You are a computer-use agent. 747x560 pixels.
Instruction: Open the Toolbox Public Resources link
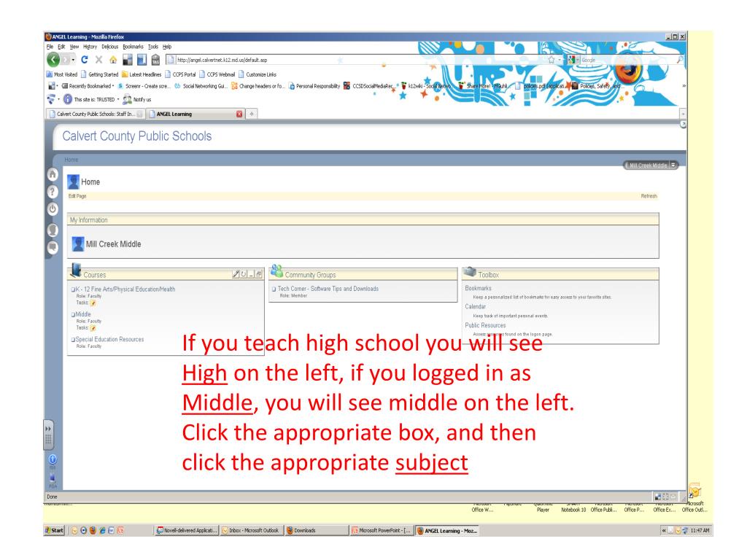(x=485, y=325)
